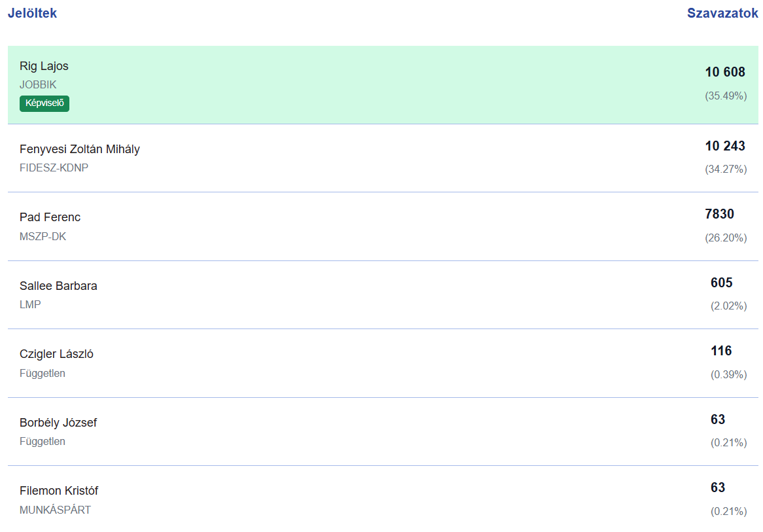
Task: Open candidate Fenyvesi Zoltán Mihály
Action: (80, 149)
